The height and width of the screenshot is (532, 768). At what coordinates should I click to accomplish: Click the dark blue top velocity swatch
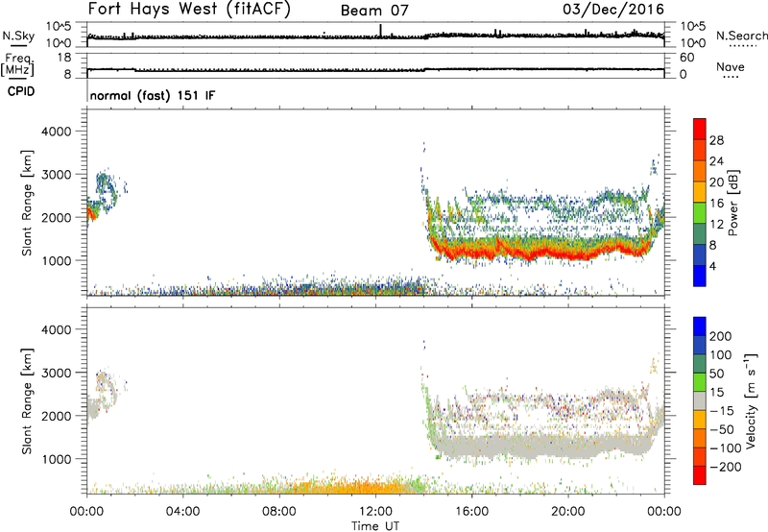(x=700, y=326)
